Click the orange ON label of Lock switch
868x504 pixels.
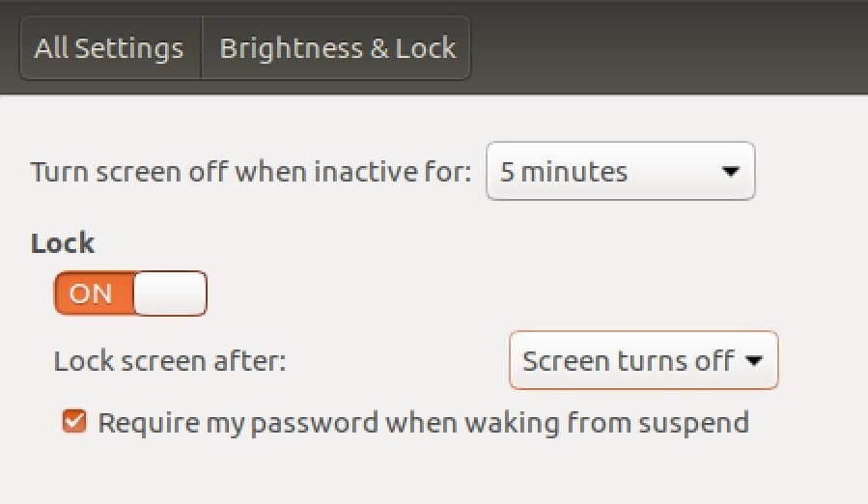click(x=92, y=294)
